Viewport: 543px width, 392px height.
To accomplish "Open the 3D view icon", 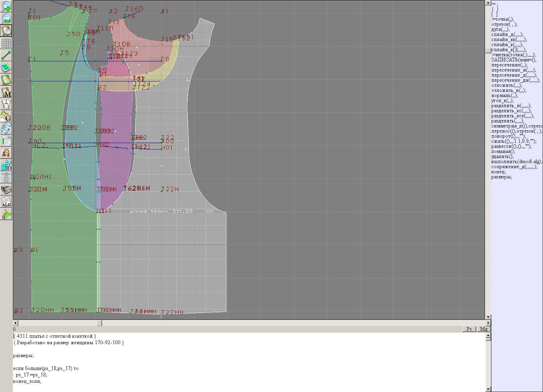I will (x=6, y=165).
